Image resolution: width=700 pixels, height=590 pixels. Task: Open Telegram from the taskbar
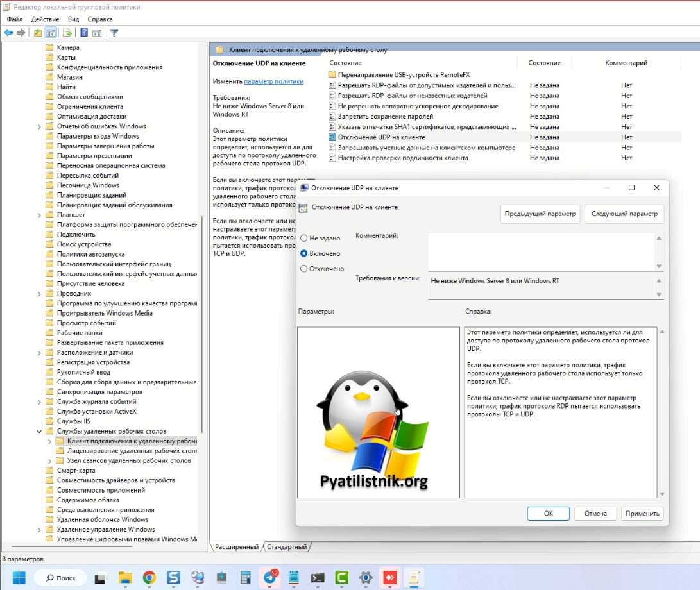269,577
